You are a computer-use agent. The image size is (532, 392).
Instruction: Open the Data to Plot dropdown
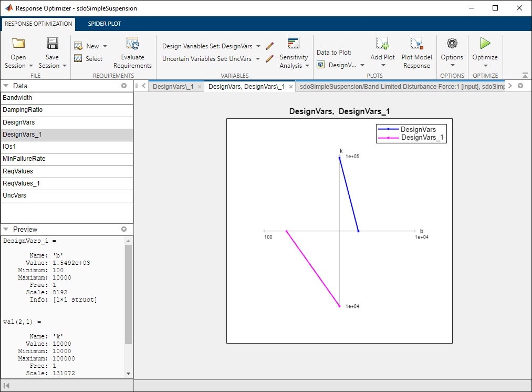click(341, 65)
